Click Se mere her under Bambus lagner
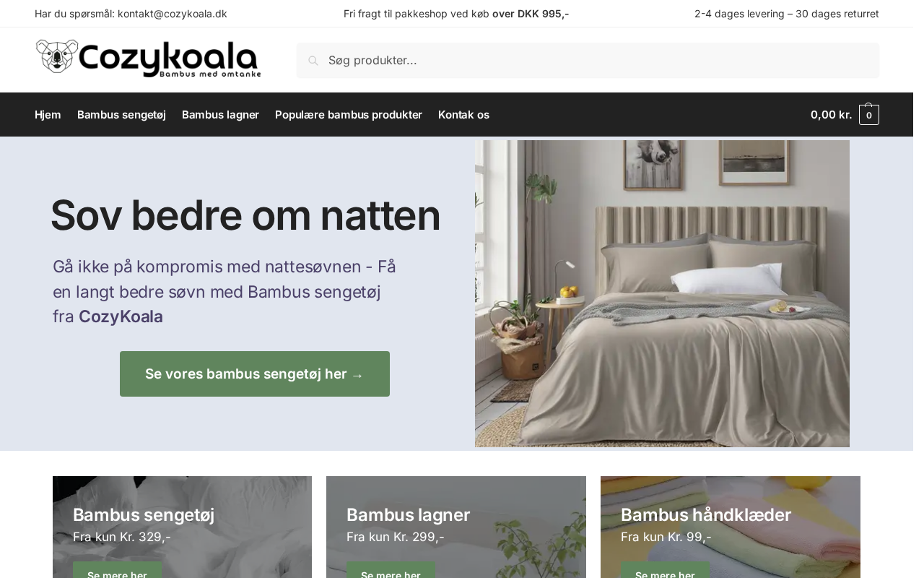924x578 pixels. [391, 571]
